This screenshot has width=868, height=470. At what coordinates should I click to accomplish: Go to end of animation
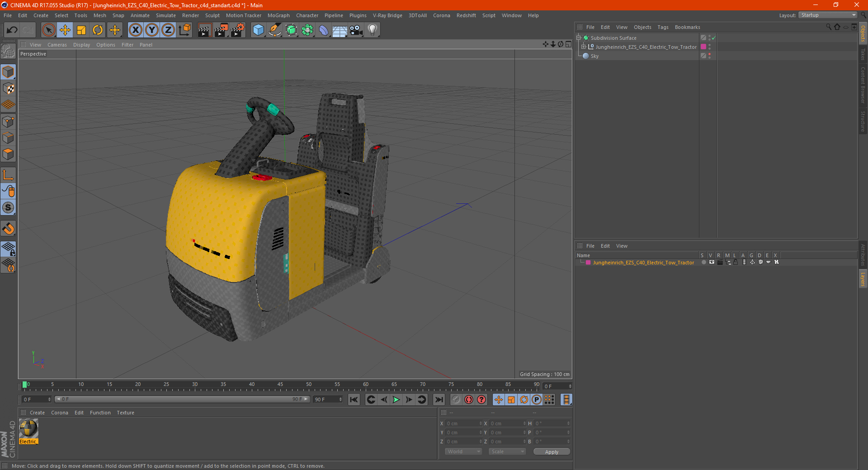pyautogui.click(x=439, y=399)
